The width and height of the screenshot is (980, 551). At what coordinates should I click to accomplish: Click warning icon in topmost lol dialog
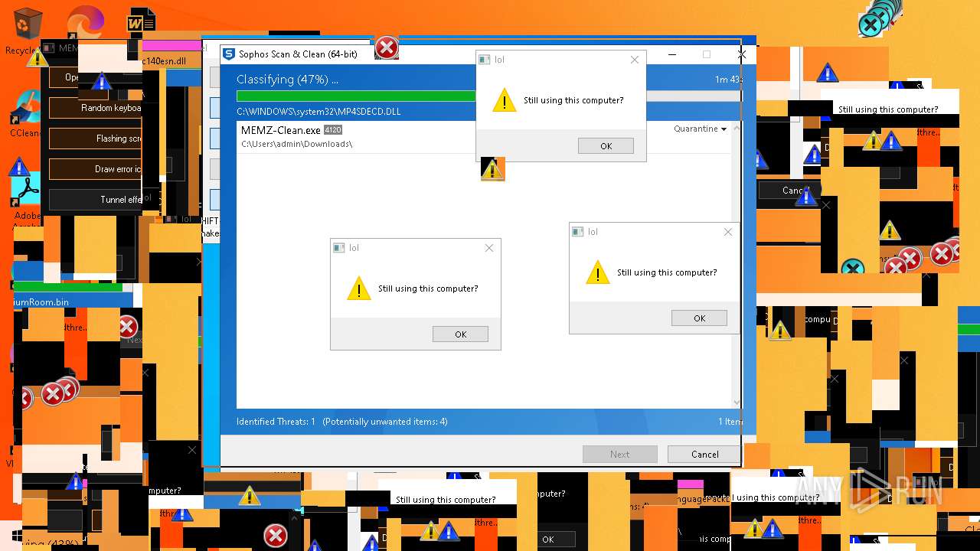(x=504, y=100)
